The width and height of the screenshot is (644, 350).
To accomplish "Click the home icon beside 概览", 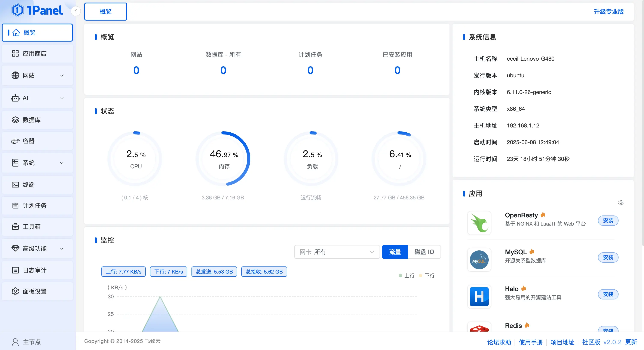I will point(16,33).
